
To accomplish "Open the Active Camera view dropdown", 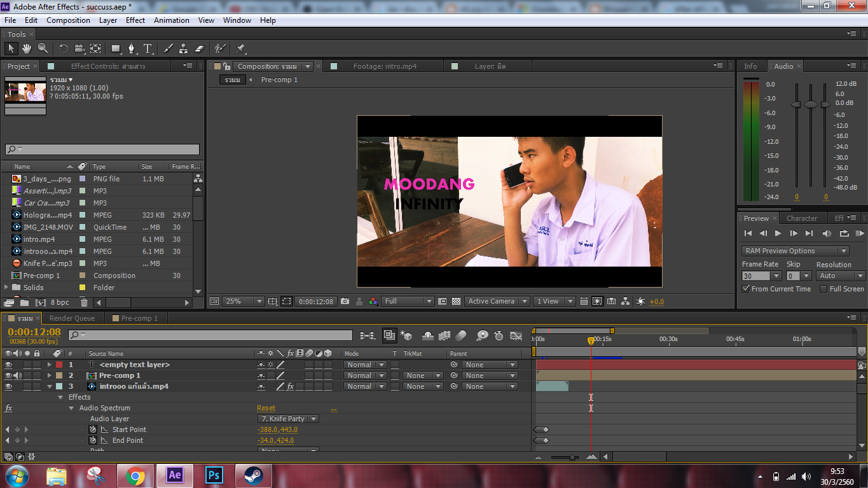I will coord(497,302).
